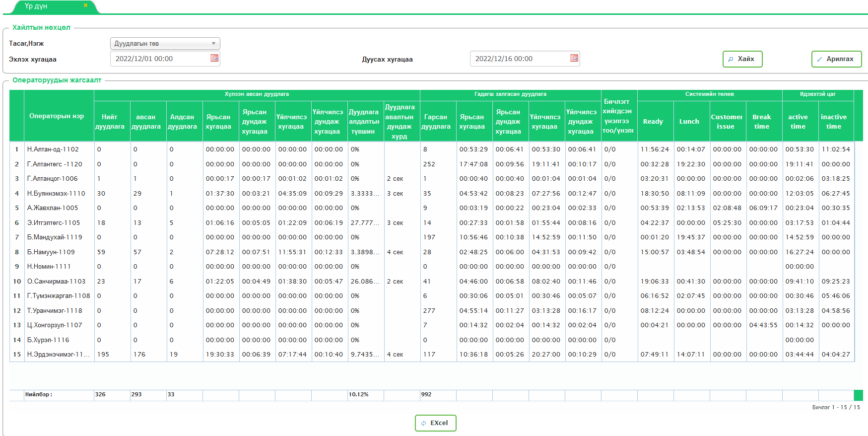Click the Бичлэг 1 - 15 / 15 pager text

836,407
